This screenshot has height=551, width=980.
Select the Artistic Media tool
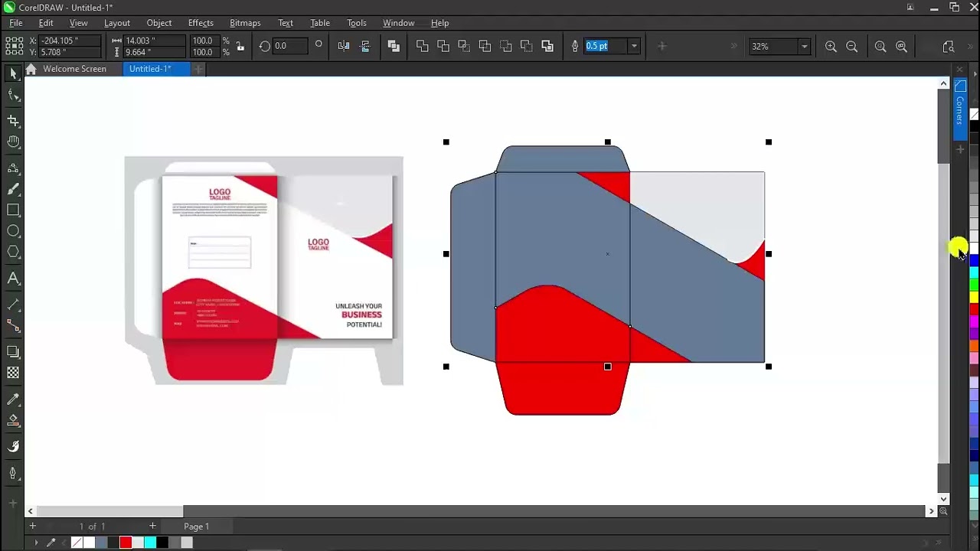coord(13,189)
